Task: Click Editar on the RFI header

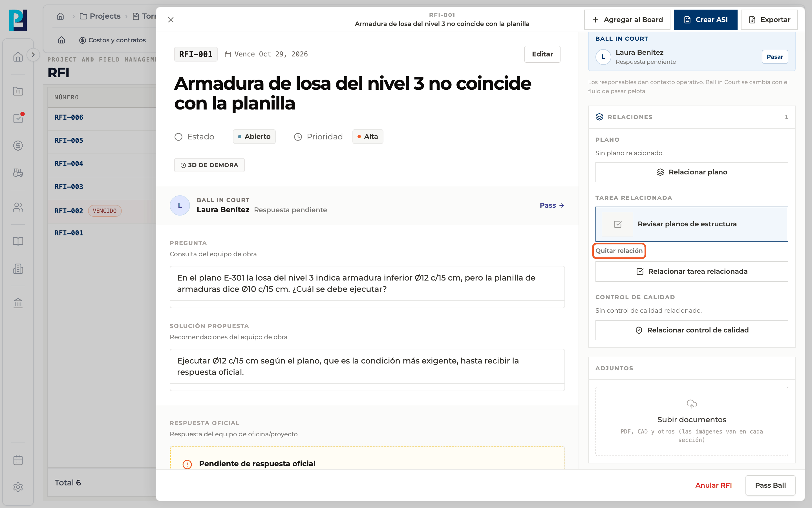Action: click(542, 54)
